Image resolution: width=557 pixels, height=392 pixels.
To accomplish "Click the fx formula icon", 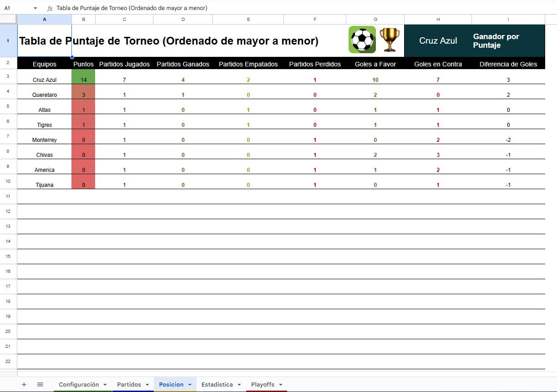I will [50, 8].
